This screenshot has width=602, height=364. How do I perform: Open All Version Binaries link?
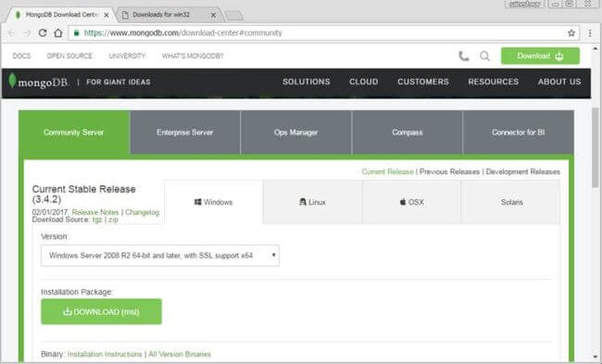pyautogui.click(x=180, y=354)
